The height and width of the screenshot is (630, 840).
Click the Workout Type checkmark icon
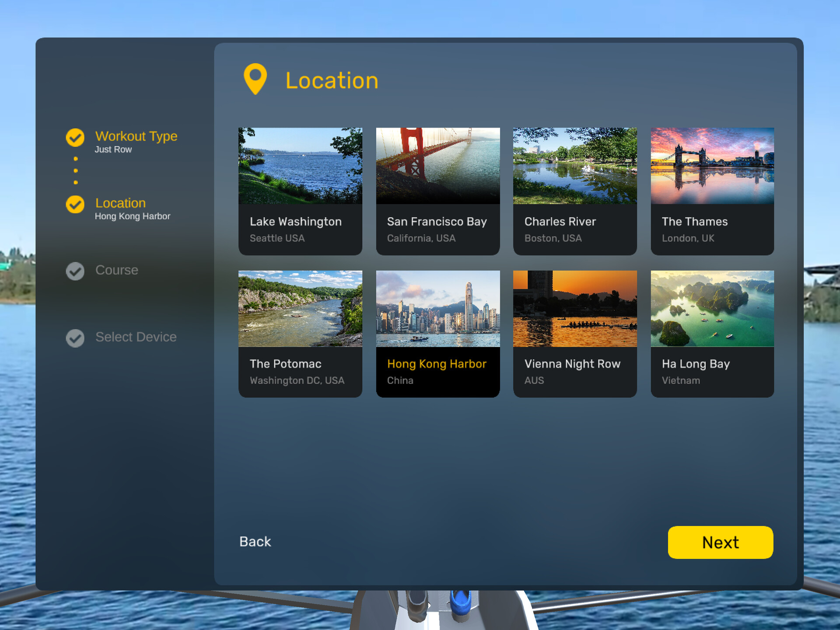click(x=75, y=137)
